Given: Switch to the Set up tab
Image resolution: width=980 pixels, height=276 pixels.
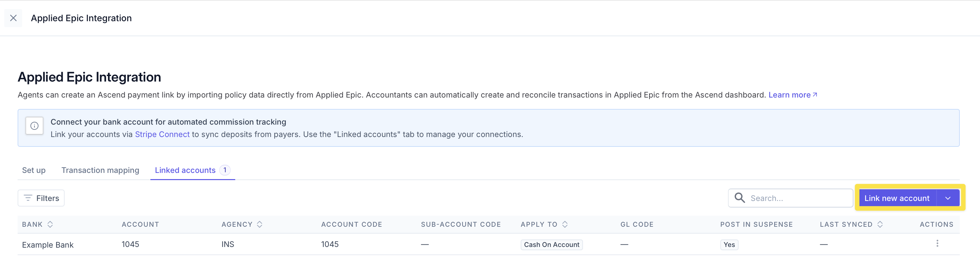Looking at the screenshot, I should click(x=34, y=170).
